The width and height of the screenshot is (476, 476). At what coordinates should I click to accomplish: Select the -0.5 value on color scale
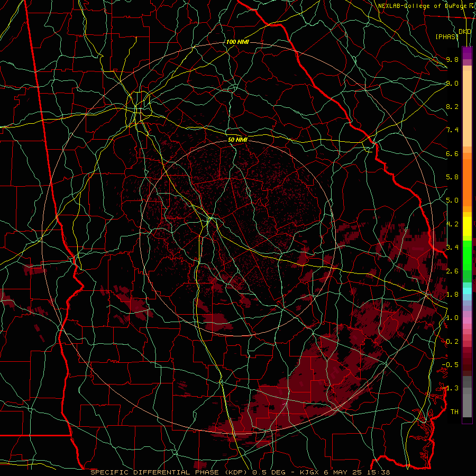pos(450,364)
